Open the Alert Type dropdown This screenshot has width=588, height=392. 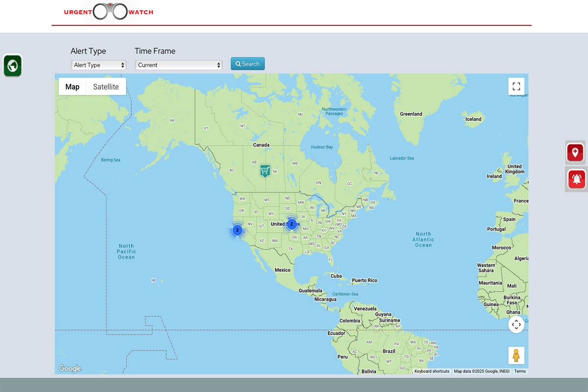98,65
